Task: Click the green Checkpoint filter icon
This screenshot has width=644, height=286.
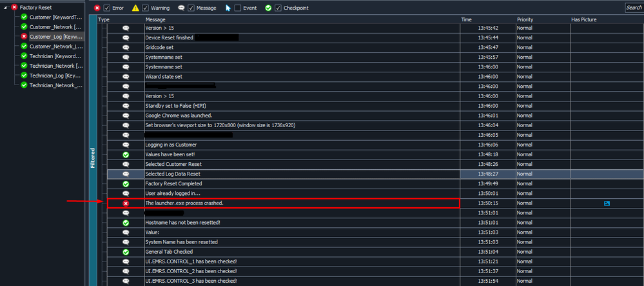Action: [268, 8]
